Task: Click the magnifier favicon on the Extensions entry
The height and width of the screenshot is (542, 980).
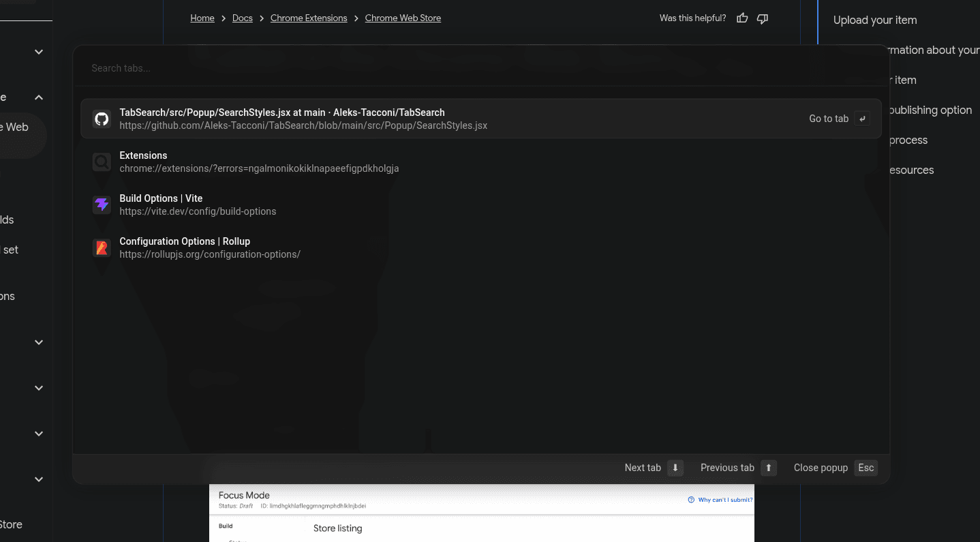Action: pyautogui.click(x=102, y=162)
